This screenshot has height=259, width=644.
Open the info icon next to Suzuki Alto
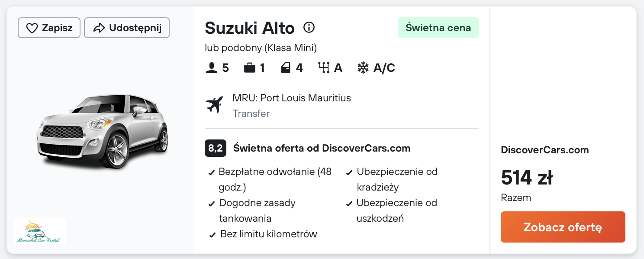click(x=309, y=28)
